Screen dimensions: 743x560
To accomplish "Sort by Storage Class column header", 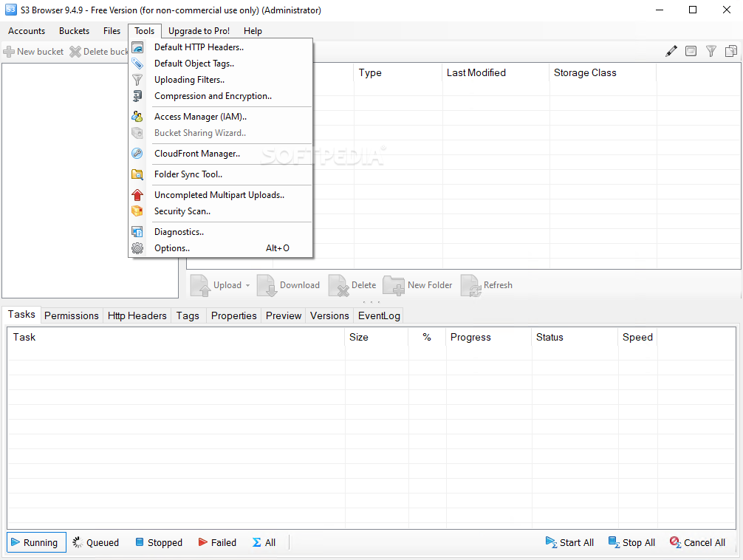I will 603,72.
